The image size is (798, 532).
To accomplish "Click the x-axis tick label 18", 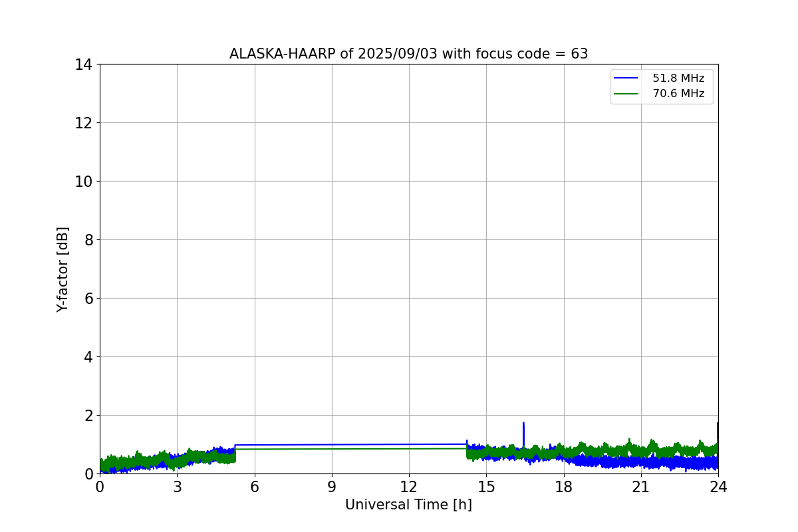I will pyautogui.click(x=564, y=487).
